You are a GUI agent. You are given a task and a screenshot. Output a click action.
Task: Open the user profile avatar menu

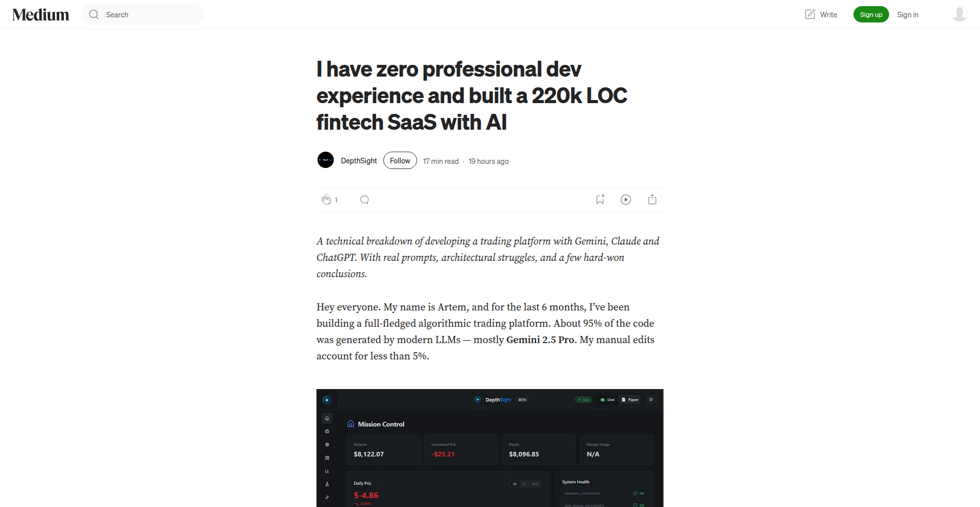pos(960,14)
